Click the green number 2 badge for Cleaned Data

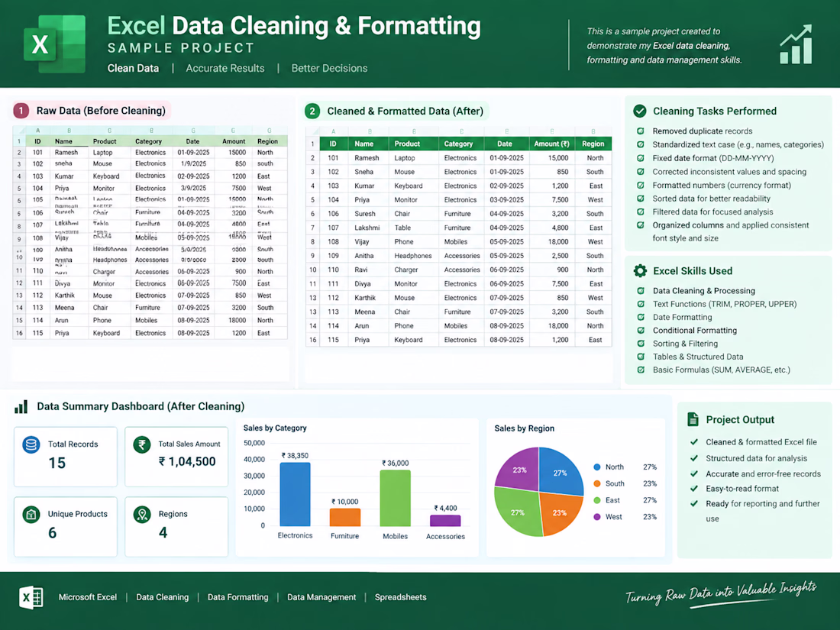[312, 111]
